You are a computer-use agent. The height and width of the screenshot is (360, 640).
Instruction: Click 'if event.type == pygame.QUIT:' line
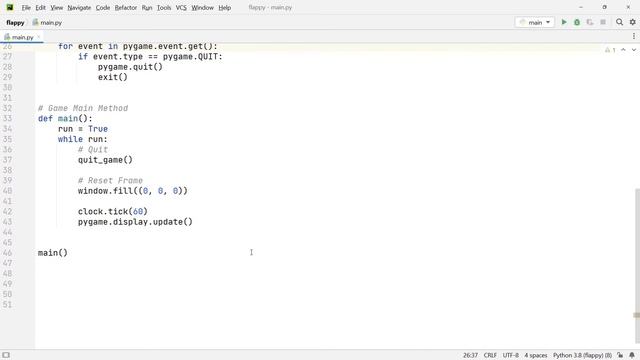click(x=150, y=56)
